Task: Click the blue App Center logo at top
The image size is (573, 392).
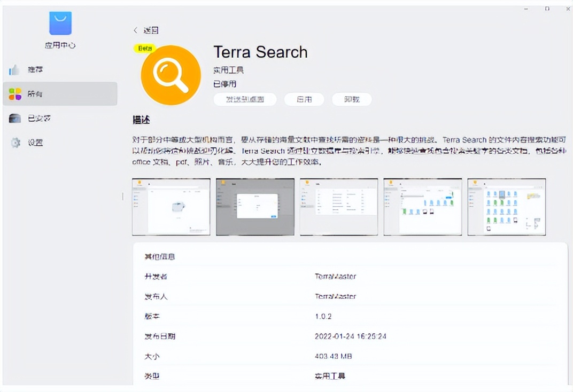Action: click(60, 22)
